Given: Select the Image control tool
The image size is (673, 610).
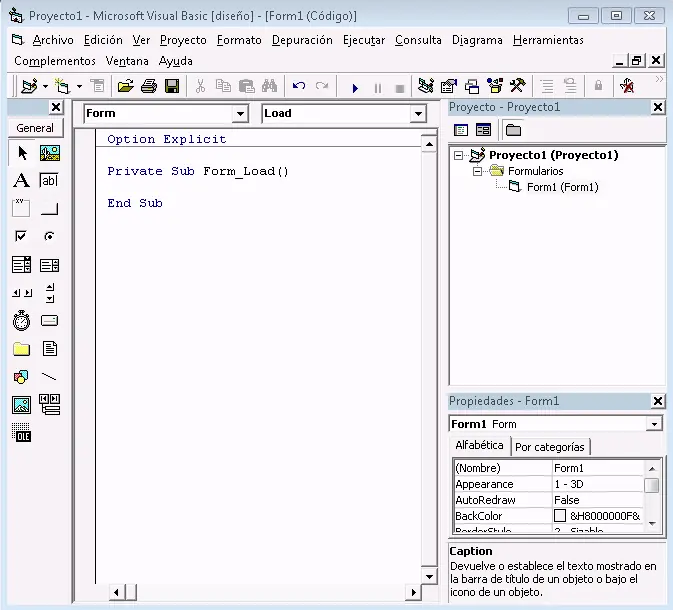Looking at the screenshot, I should [x=21, y=405].
